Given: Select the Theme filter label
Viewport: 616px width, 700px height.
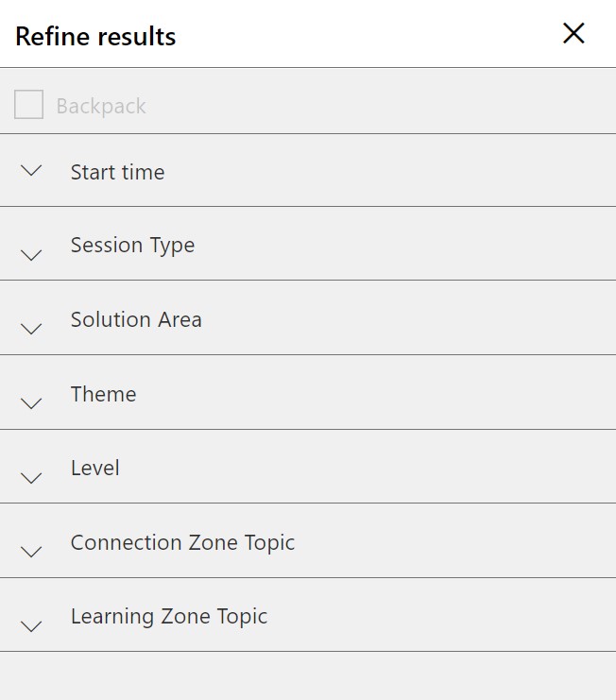Looking at the screenshot, I should pos(103,394).
